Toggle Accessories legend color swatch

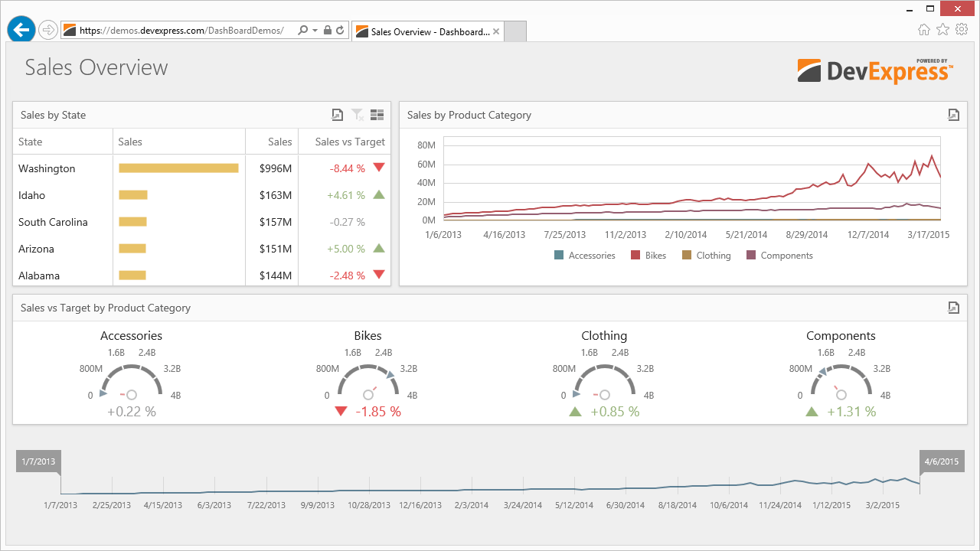[x=559, y=256]
